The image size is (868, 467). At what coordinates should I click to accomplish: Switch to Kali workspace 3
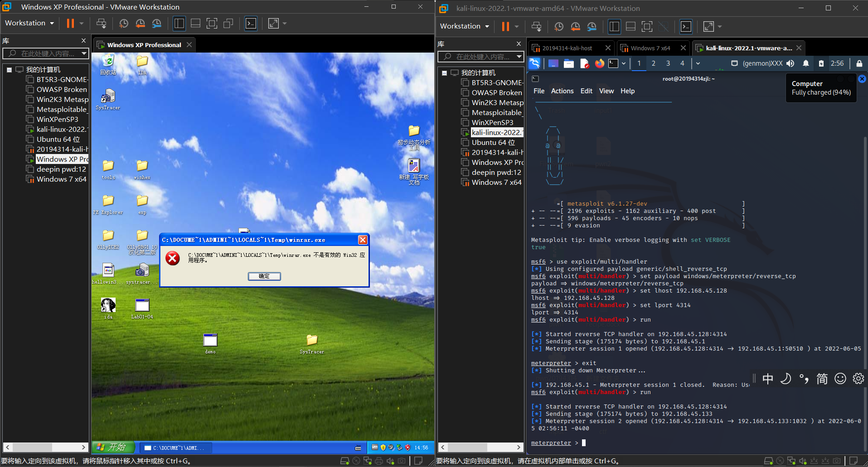[668, 63]
